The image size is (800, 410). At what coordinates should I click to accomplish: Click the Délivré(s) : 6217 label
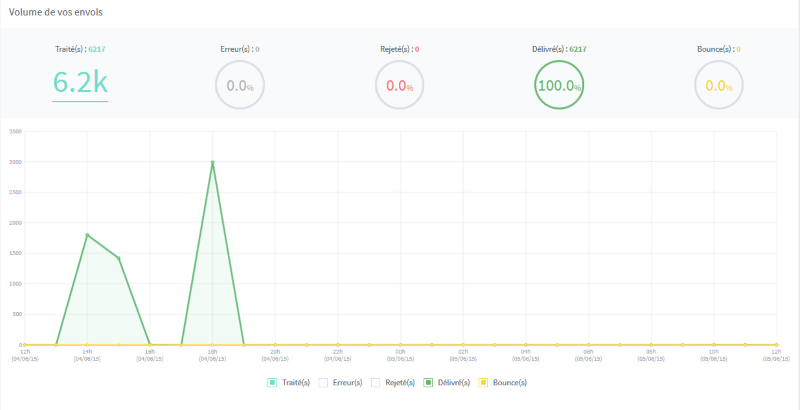click(x=559, y=49)
